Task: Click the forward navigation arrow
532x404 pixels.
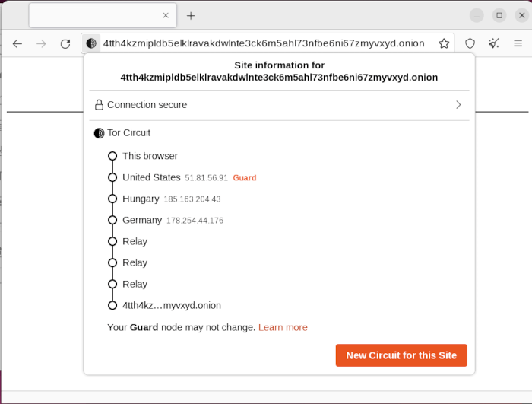Action: tap(41, 43)
